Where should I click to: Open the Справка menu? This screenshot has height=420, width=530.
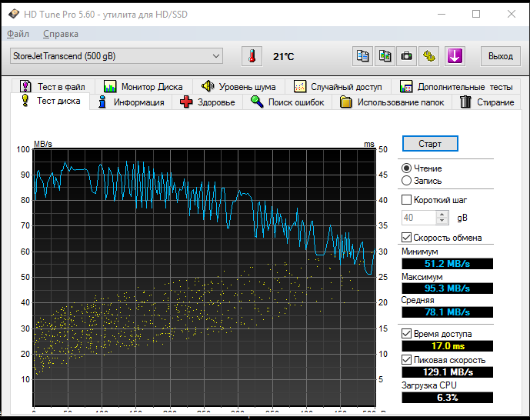tap(61, 34)
